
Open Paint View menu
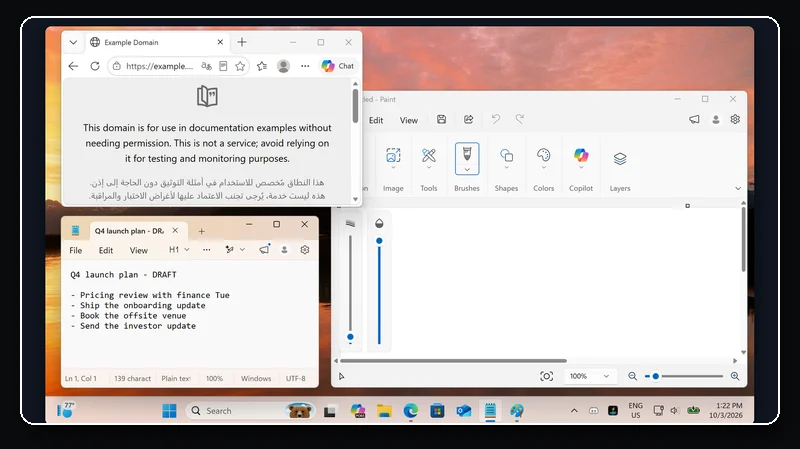tap(409, 120)
